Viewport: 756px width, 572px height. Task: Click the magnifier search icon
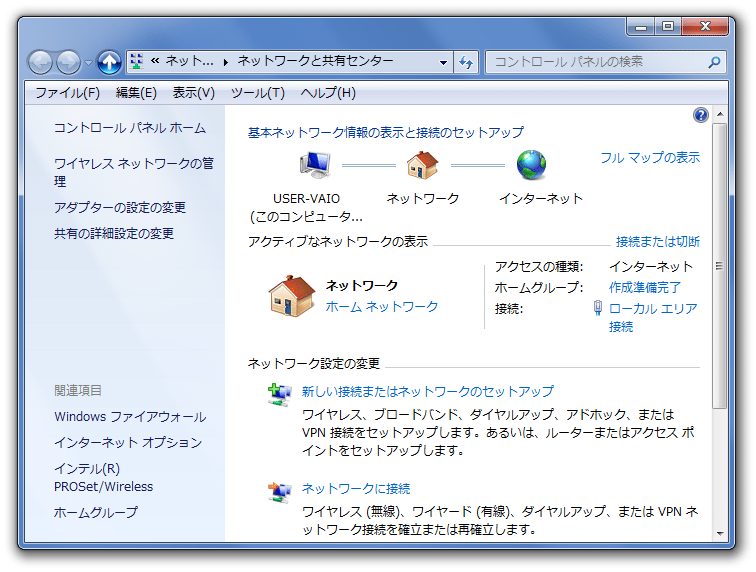click(x=714, y=62)
